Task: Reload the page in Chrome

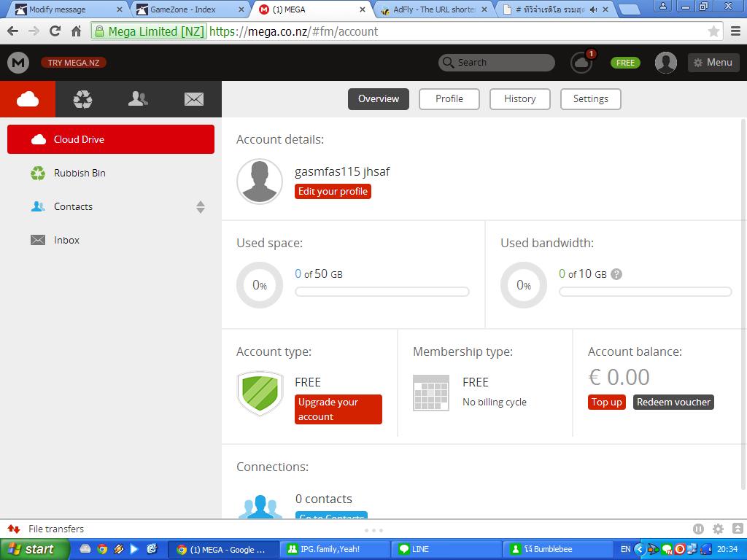Action: 55,31
